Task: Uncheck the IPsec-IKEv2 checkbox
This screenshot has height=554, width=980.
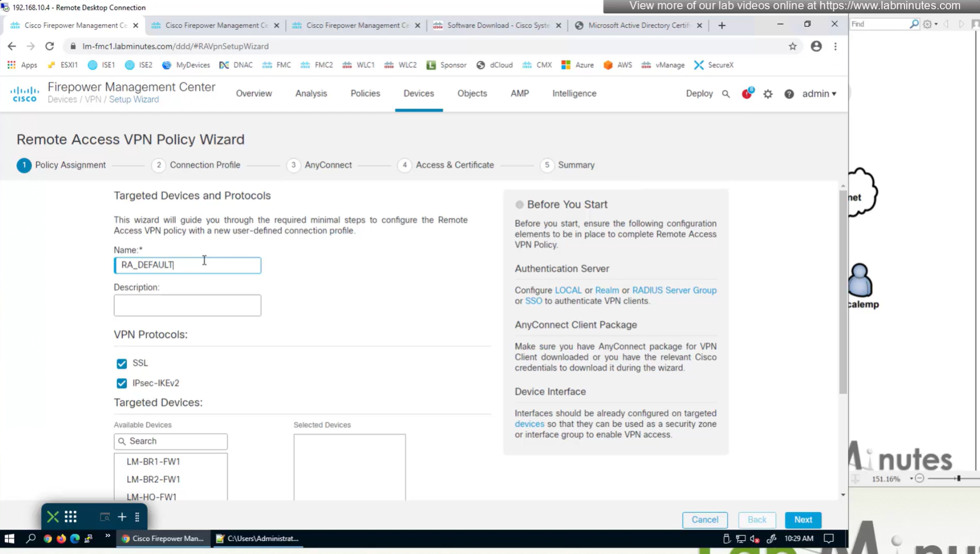Action: coord(121,383)
